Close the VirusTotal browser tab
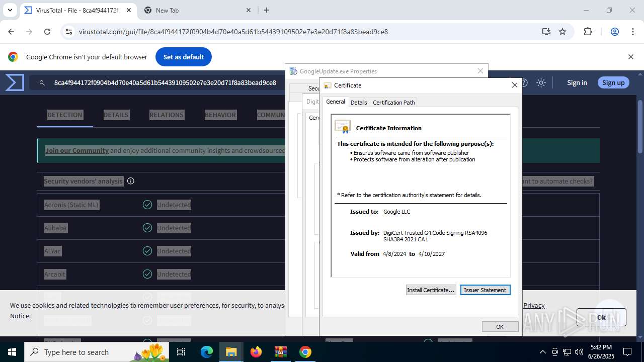Screen dimensions: 644x362 point(129,10)
